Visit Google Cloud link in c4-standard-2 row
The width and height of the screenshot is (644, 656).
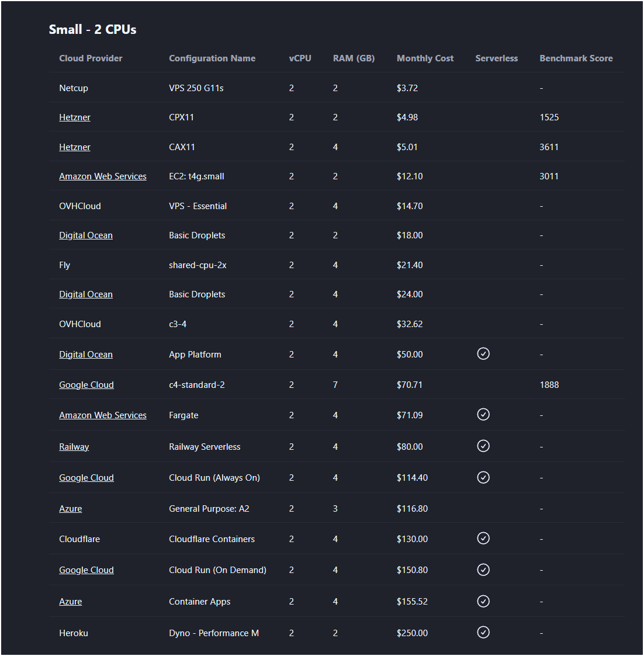[86, 385]
